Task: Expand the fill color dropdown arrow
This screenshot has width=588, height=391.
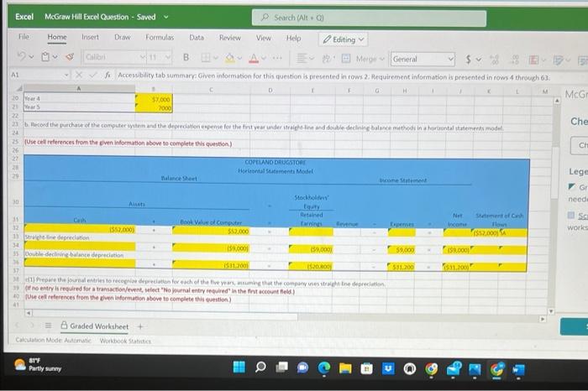Action: pyautogui.click(x=239, y=58)
